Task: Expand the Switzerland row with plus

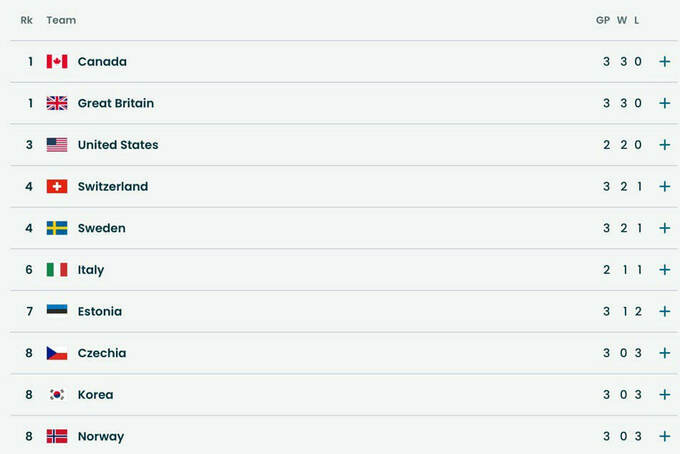Action: coord(664,187)
